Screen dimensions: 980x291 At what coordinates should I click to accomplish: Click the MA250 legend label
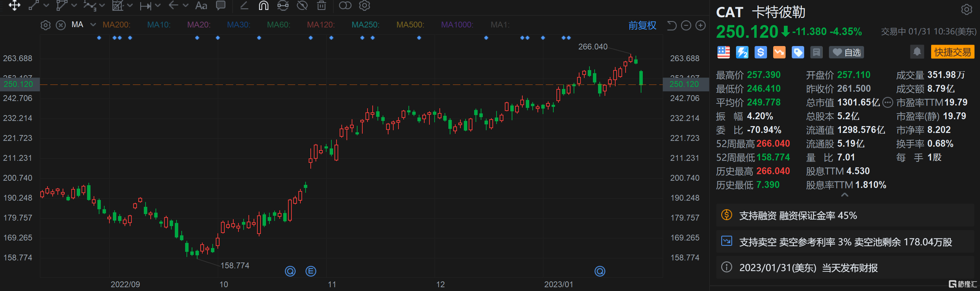pos(365,25)
